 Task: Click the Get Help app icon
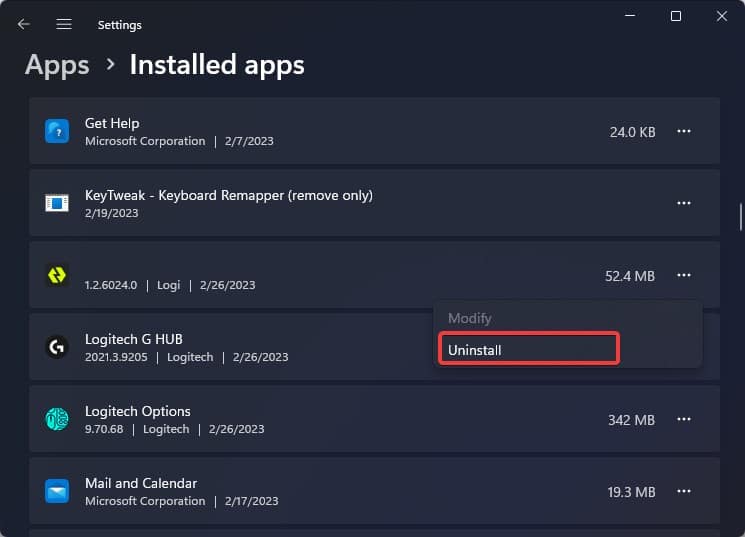tap(57, 131)
